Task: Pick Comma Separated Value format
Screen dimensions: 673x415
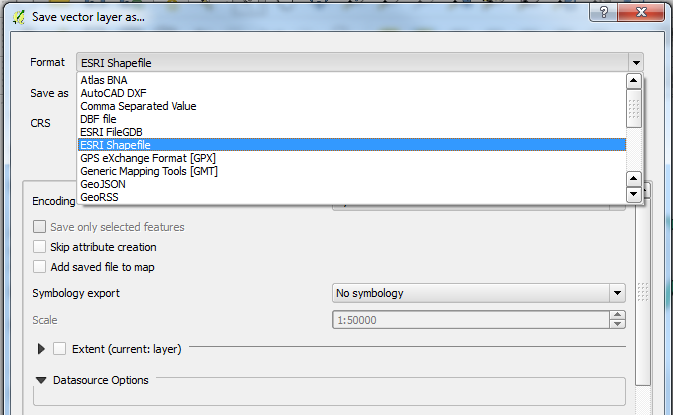Action: (138, 106)
